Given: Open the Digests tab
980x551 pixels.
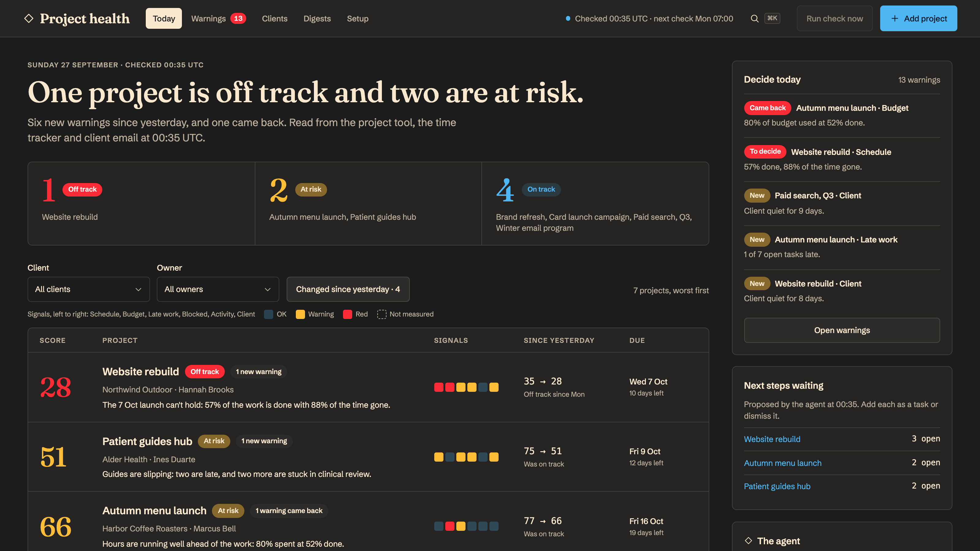Looking at the screenshot, I should [x=317, y=18].
